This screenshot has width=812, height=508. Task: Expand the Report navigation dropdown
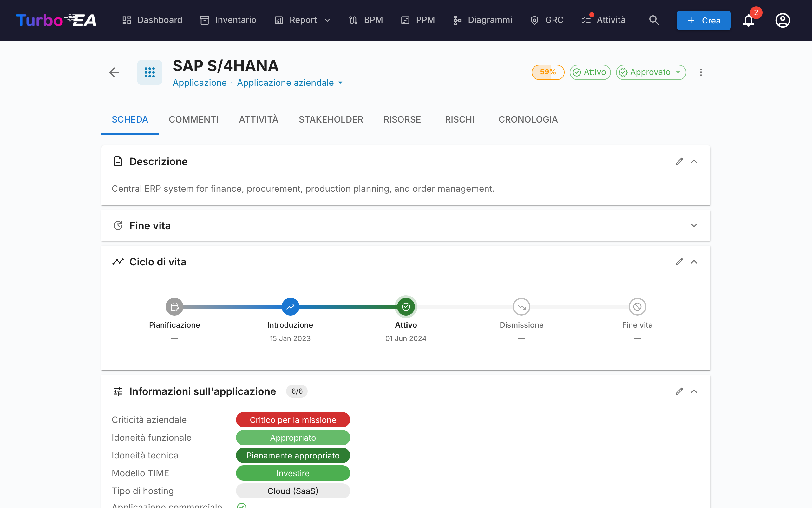click(302, 20)
